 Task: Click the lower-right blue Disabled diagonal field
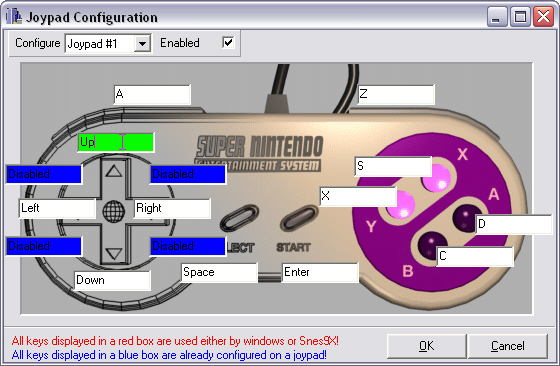click(x=188, y=246)
